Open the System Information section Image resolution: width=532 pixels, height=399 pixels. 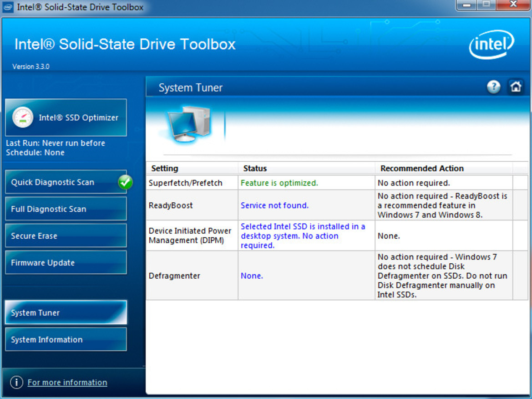coord(66,339)
